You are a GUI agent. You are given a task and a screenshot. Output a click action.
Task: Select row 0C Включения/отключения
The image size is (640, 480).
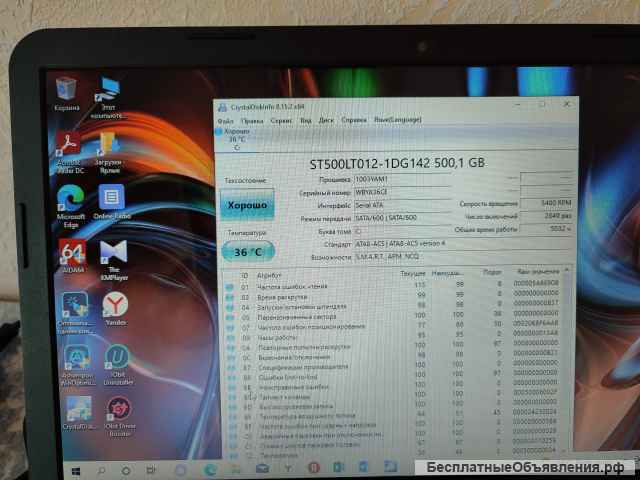pos(394,356)
